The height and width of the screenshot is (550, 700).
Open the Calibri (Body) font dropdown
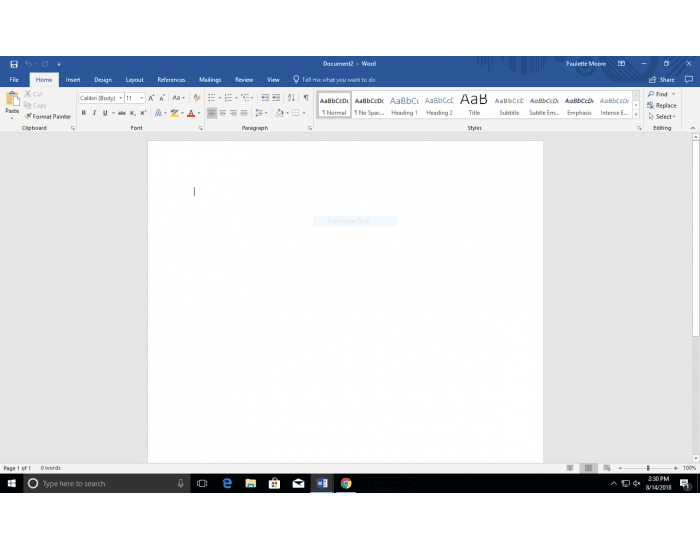point(121,98)
